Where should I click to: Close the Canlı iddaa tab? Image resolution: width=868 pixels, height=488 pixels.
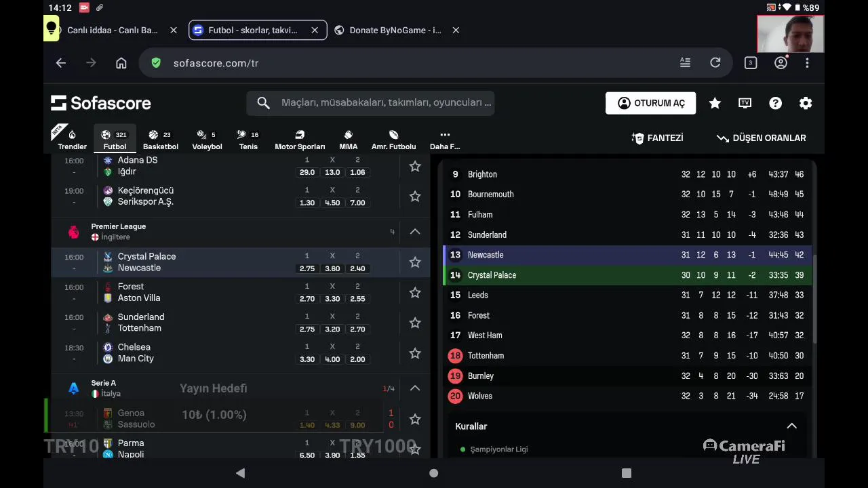(x=174, y=30)
